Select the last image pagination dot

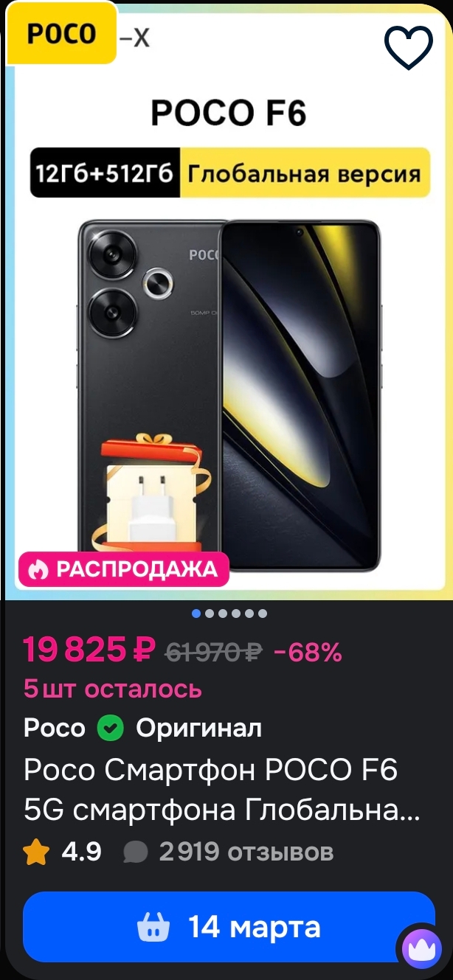click(263, 614)
